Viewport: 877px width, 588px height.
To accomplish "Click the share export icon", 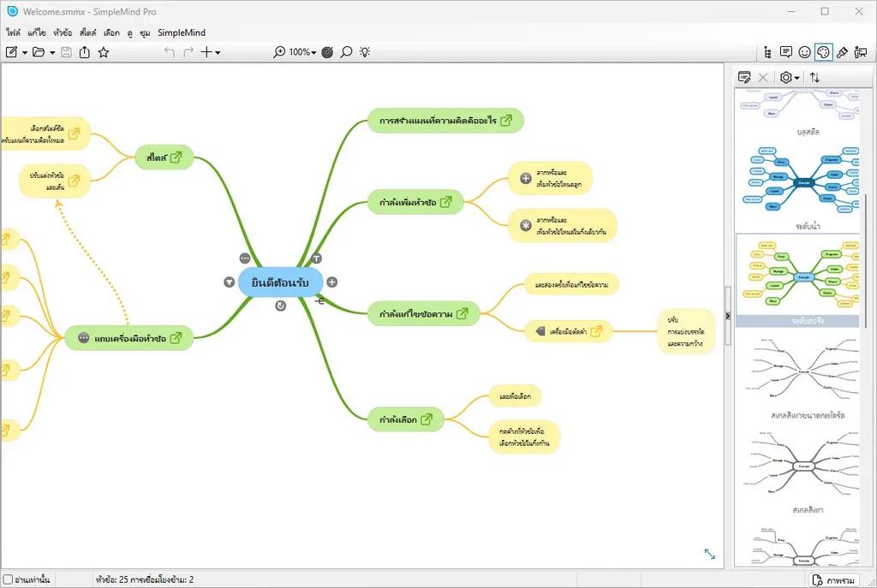I will [x=85, y=52].
